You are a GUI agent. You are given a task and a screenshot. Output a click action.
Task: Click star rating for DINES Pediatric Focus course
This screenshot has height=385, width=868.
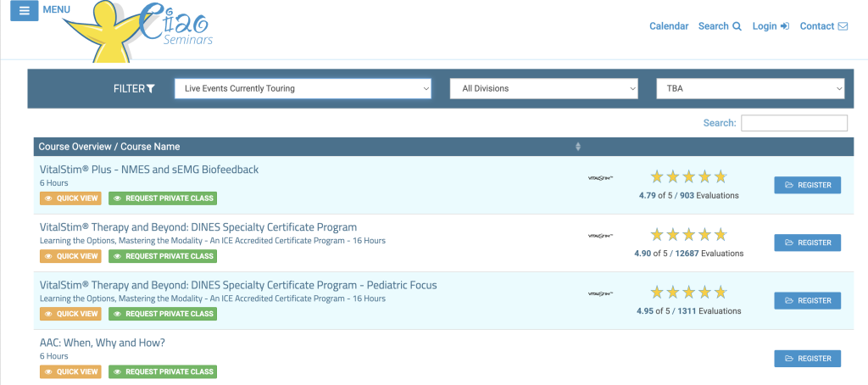click(x=688, y=293)
